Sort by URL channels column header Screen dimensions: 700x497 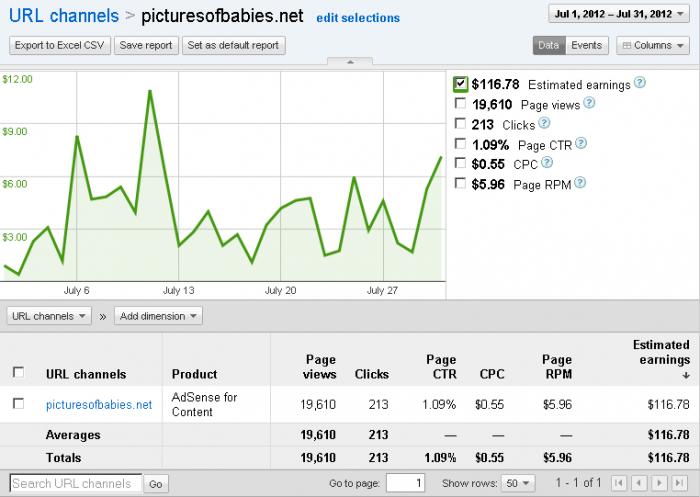pos(86,374)
